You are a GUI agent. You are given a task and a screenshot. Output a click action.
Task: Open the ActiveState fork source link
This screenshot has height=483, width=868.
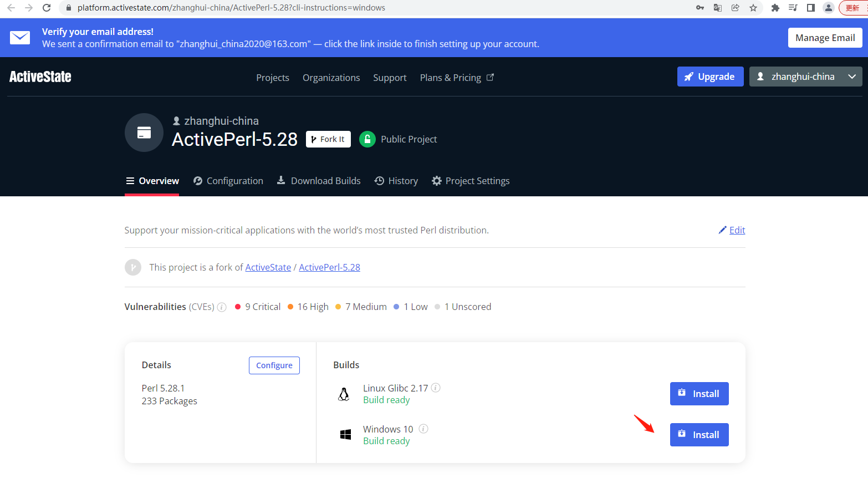268,267
